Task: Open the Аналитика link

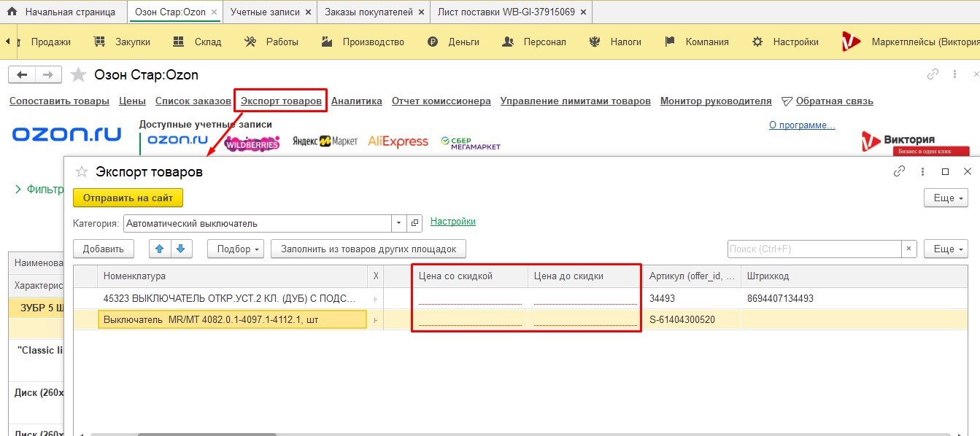Action: pyautogui.click(x=357, y=101)
